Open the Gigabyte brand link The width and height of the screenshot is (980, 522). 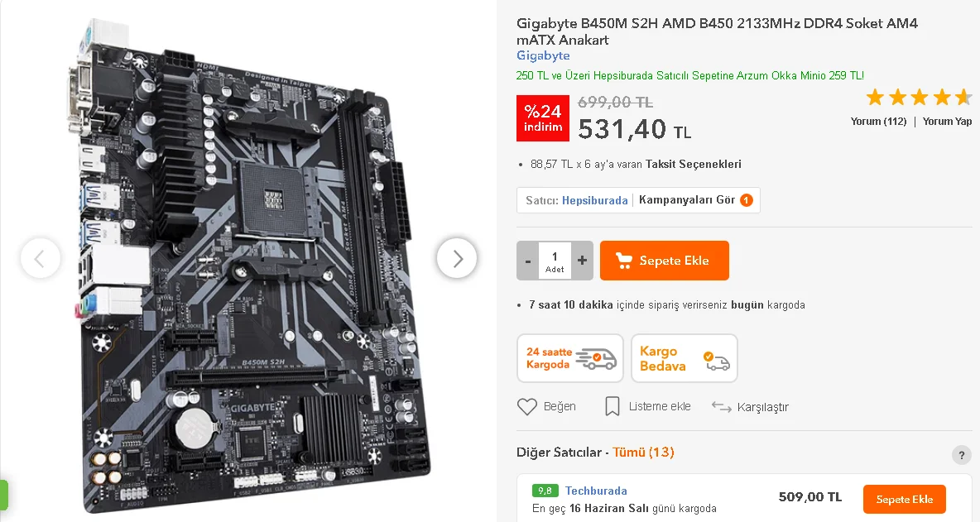[543, 55]
